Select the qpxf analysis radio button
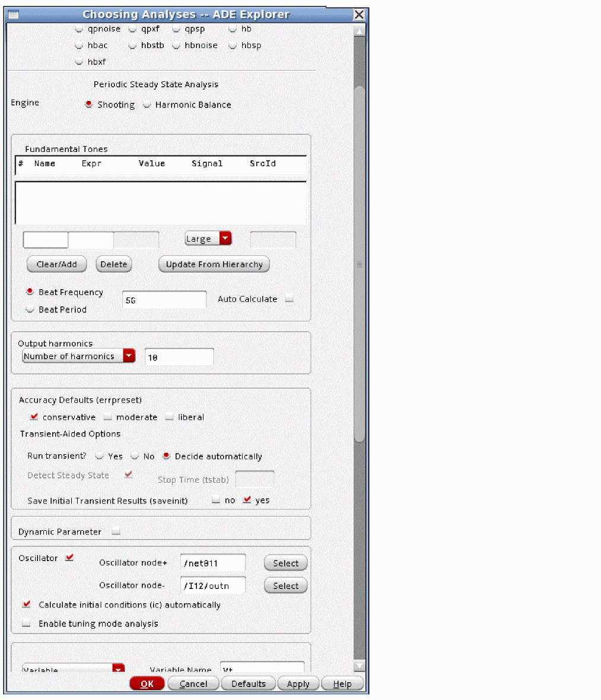 [x=132, y=29]
